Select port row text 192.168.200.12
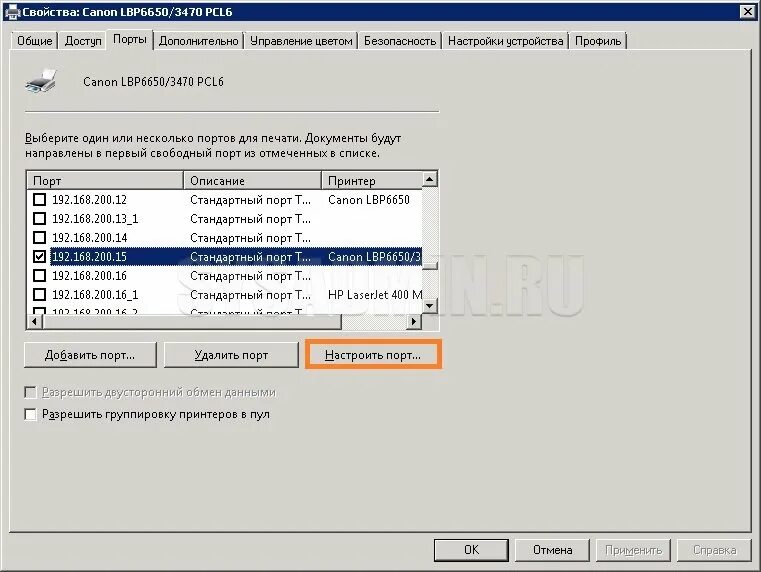Viewport: 761px width, 572px height. tap(89, 199)
